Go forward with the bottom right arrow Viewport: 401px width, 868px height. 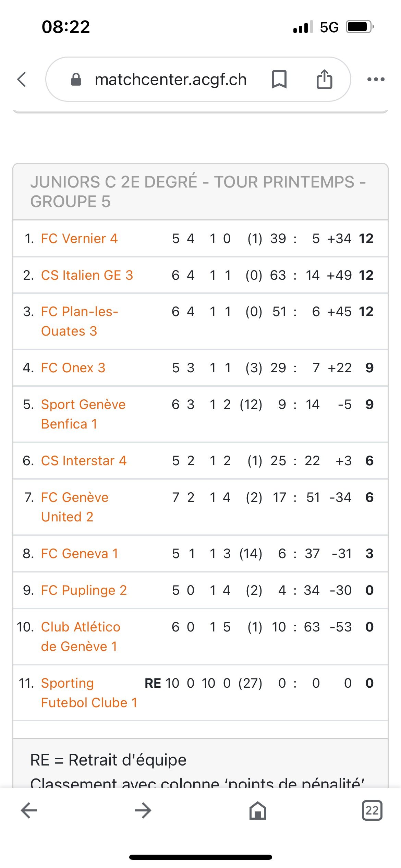[x=143, y=810]
